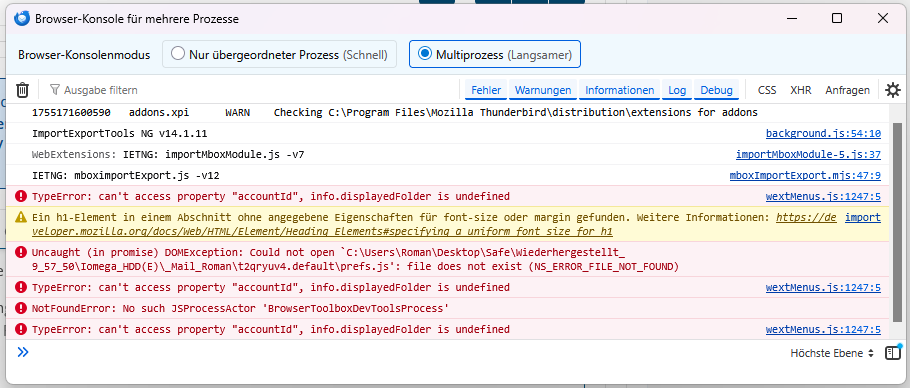Open mboxImportExport.mjs:47:9 source link
The height and width of the screenshot is (388, 910).
tap(805, 175)
